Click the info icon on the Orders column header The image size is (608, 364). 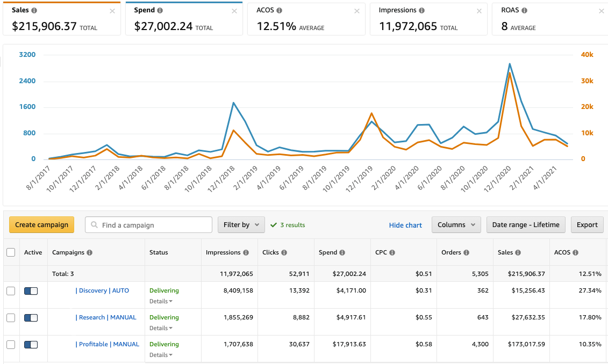(x=467, y=252)
